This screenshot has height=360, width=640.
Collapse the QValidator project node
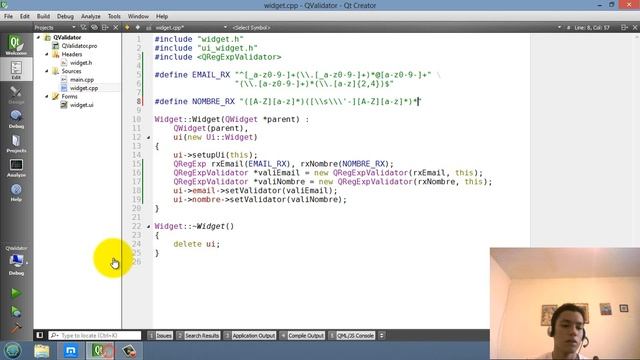39,37
